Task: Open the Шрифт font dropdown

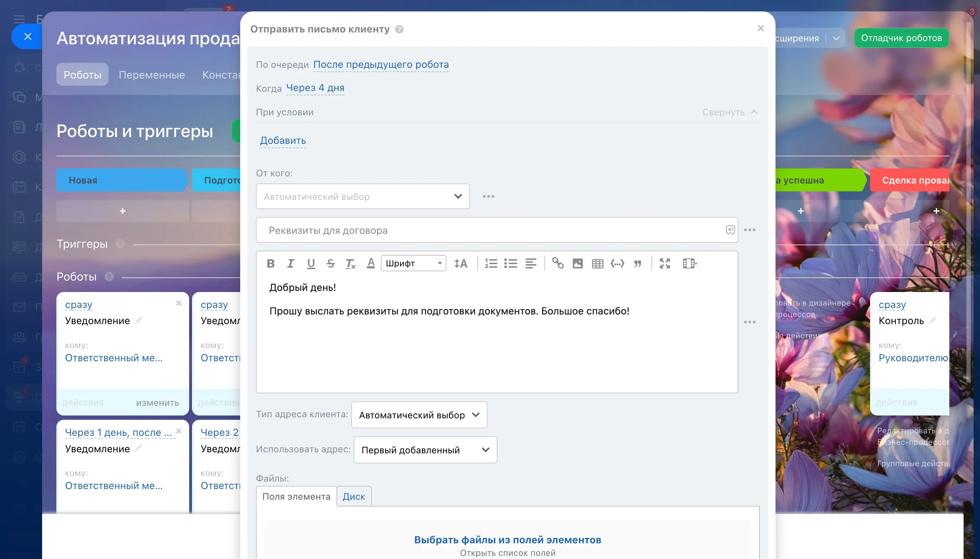Action: [x=413, y=263]
